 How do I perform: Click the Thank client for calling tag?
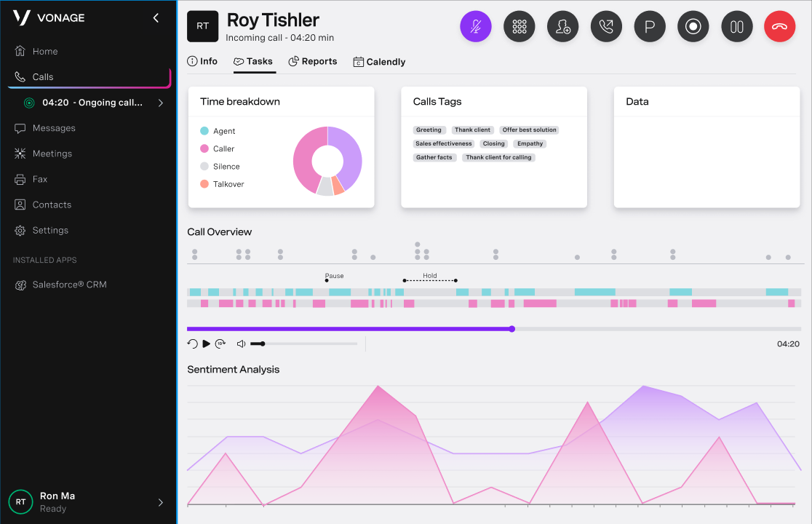tap(498, 157)
